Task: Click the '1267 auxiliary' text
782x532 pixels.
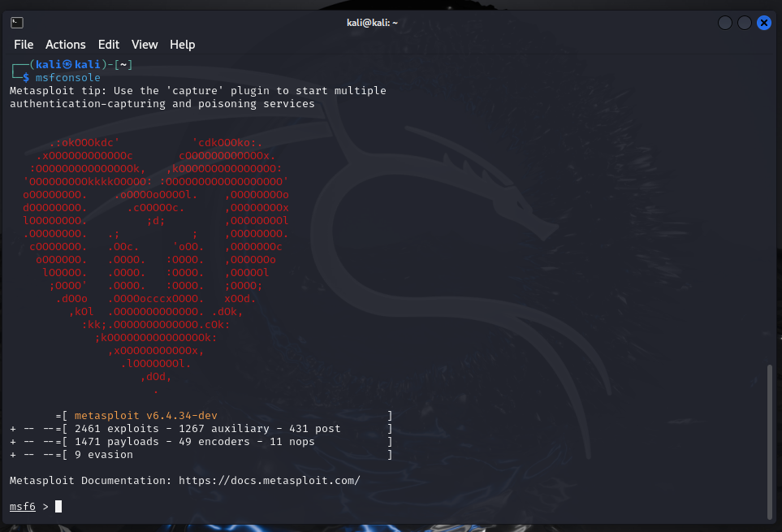Action: coord(224,429)
